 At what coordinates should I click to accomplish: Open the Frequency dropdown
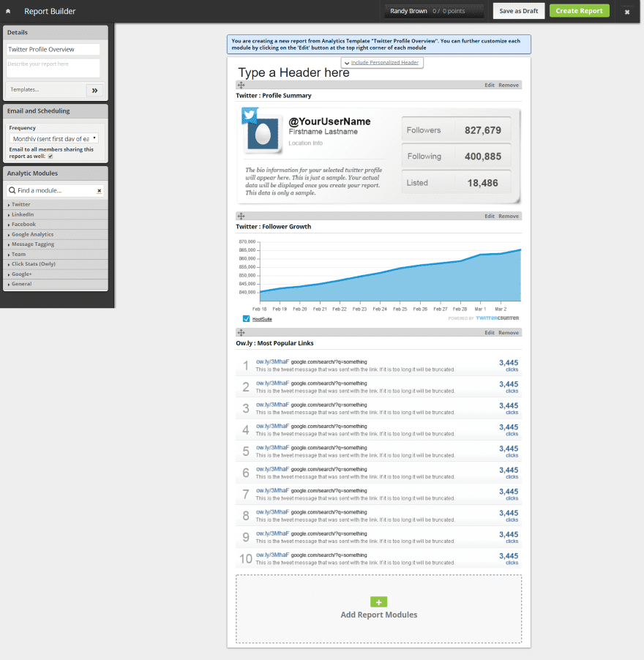54,138
